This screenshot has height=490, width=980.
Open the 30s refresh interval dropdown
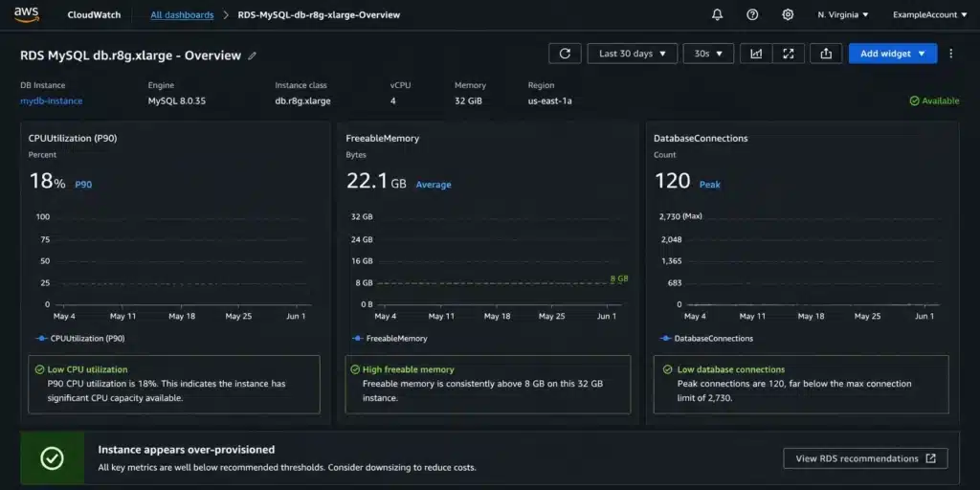coord(709,54)
